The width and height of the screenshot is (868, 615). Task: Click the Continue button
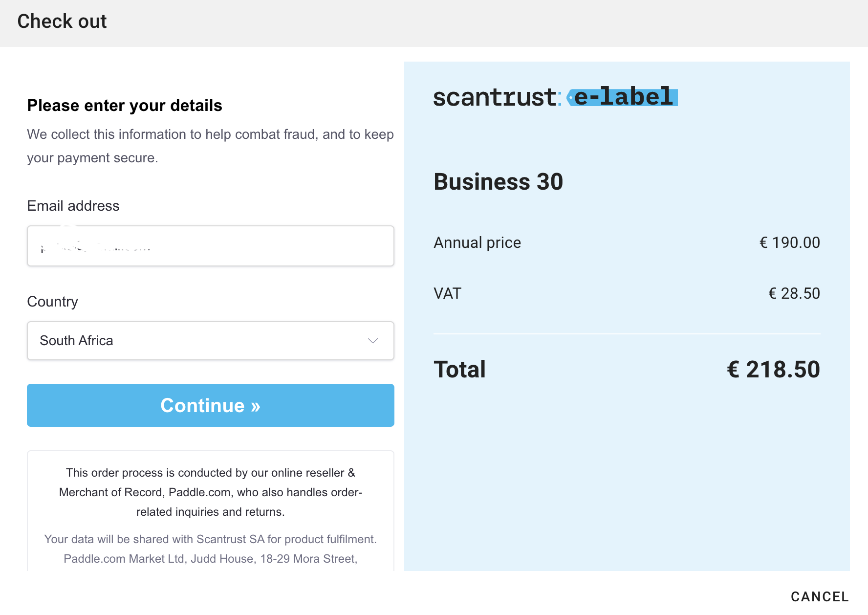(x=210, y=405)
